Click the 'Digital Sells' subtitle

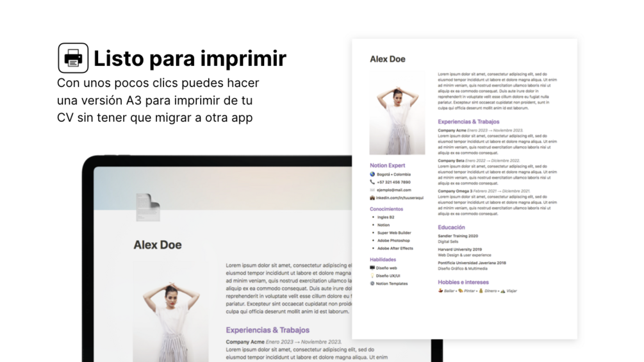pos(448,242)
